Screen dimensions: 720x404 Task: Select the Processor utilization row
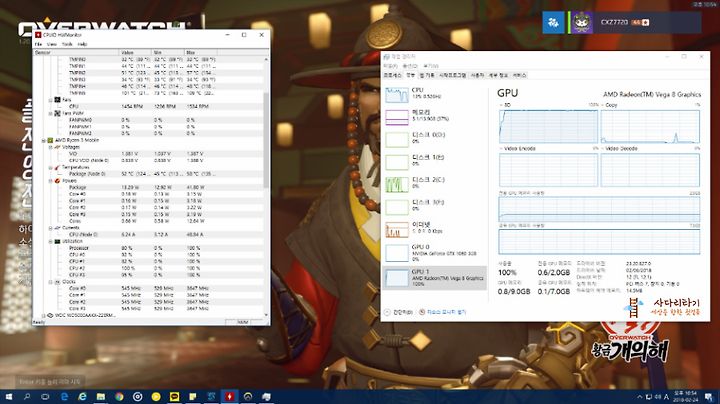click(x=148, y=248)
